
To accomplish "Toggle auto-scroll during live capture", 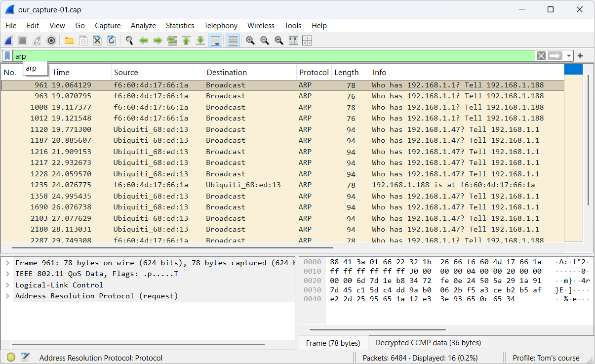I will [215, 40].
